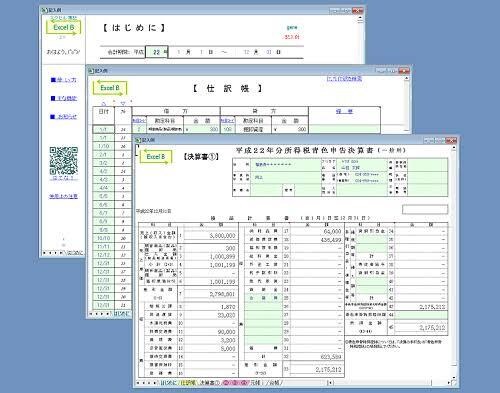
Task: Click the Excel icon in はじめに window title bar
Action: point(45,10)
